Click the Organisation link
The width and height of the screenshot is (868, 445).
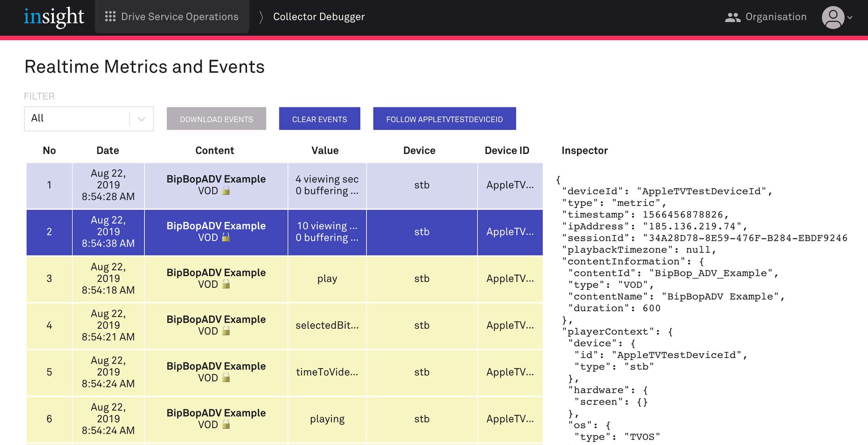(x=776, y=17)
